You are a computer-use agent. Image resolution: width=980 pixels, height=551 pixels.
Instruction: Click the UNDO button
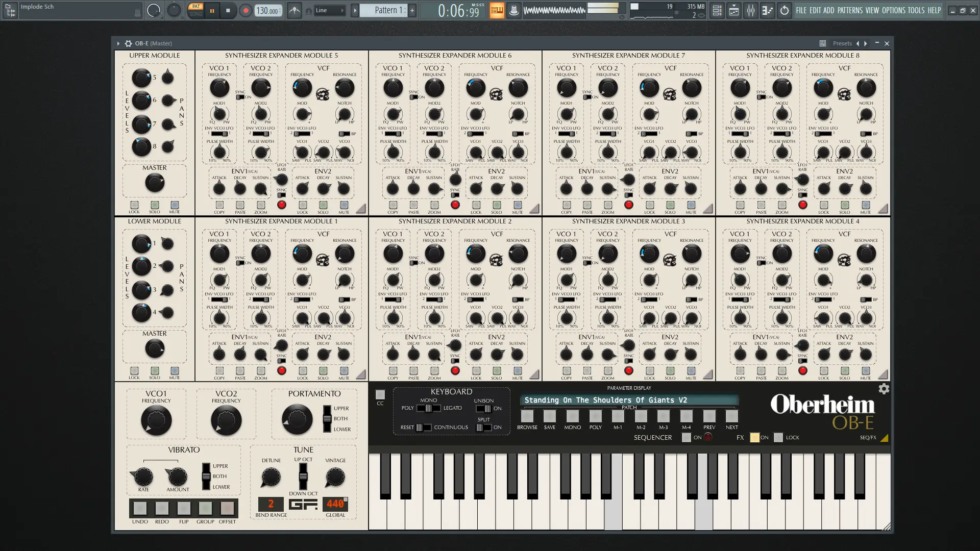point(140,508)
